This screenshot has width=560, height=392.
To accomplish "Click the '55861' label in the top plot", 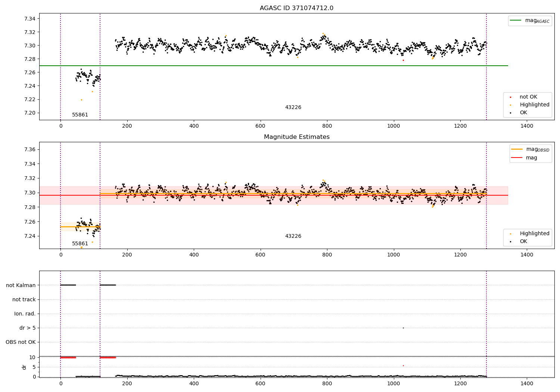I will click(80, 115).
